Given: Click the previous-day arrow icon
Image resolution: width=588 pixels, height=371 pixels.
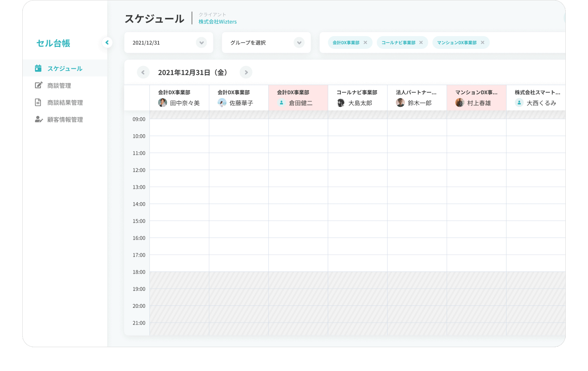Looking at the screenshot, I should [143, 72].
